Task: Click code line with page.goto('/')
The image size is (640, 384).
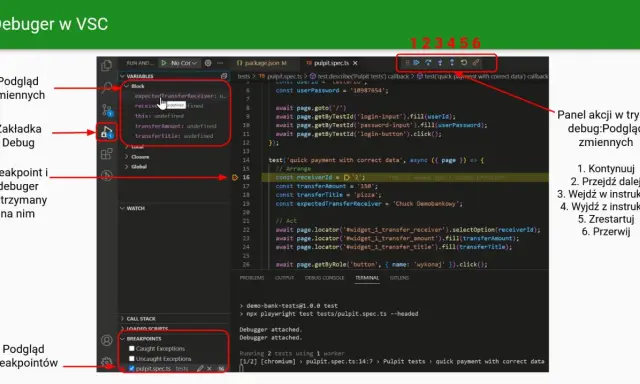Action: tap(311, 108)
